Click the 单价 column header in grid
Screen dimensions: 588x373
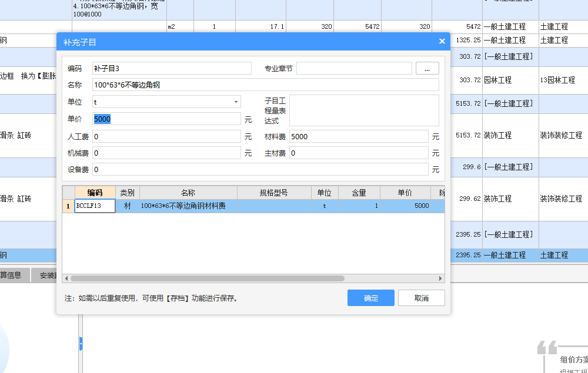(x=405, y=193)
